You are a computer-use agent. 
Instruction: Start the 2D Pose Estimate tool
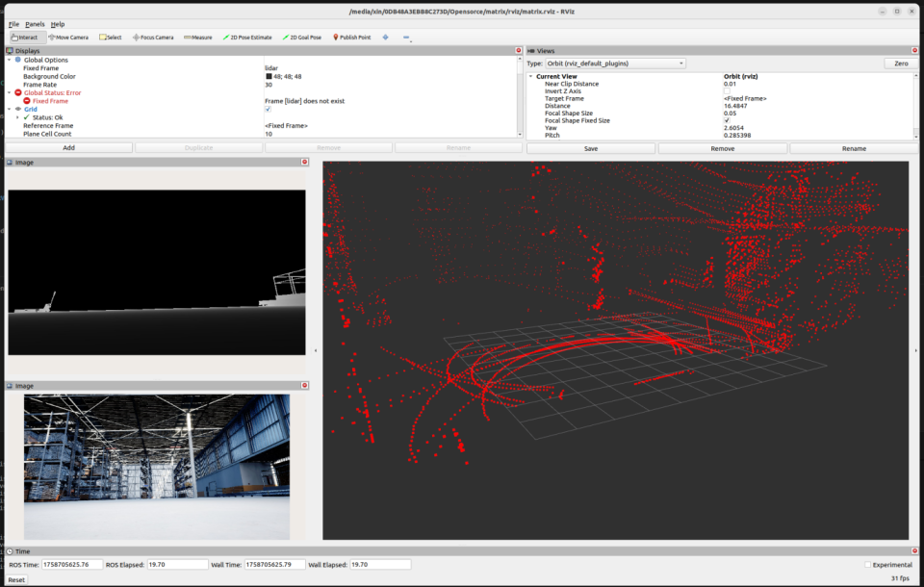coord(248,38)
